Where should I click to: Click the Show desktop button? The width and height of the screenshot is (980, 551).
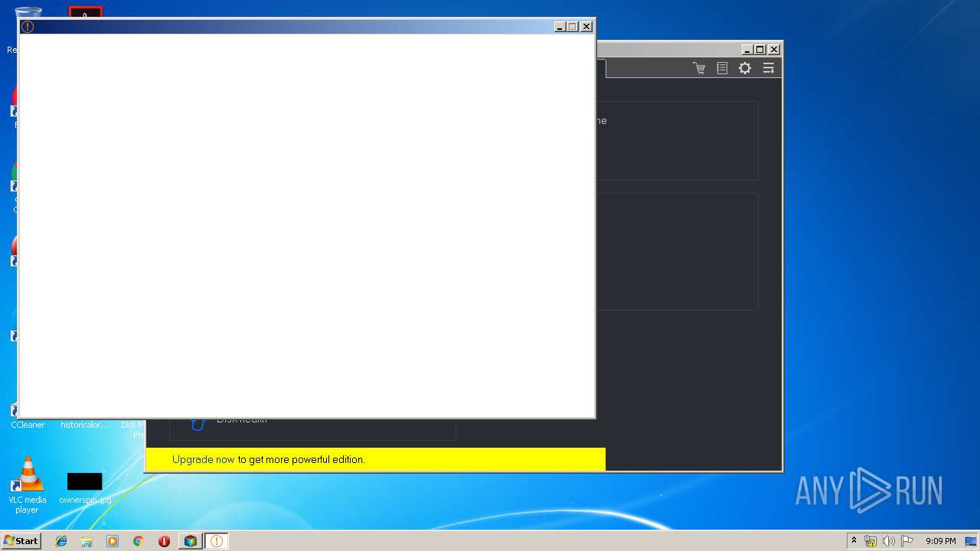tap(971, 541)
